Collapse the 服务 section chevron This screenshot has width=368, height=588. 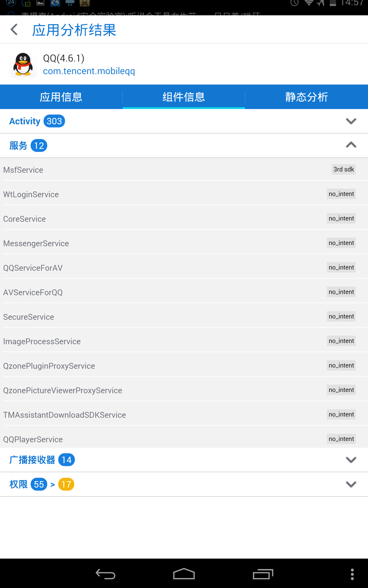[351, 145]
